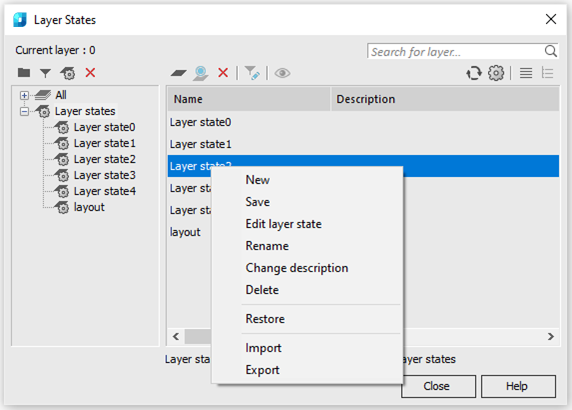Click the horizontal scrollbar right arrow

(551, 336)
